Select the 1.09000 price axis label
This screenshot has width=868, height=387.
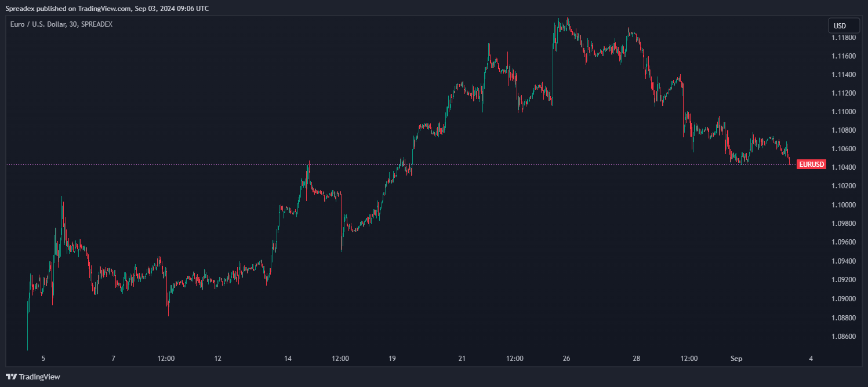coord(844,299)
